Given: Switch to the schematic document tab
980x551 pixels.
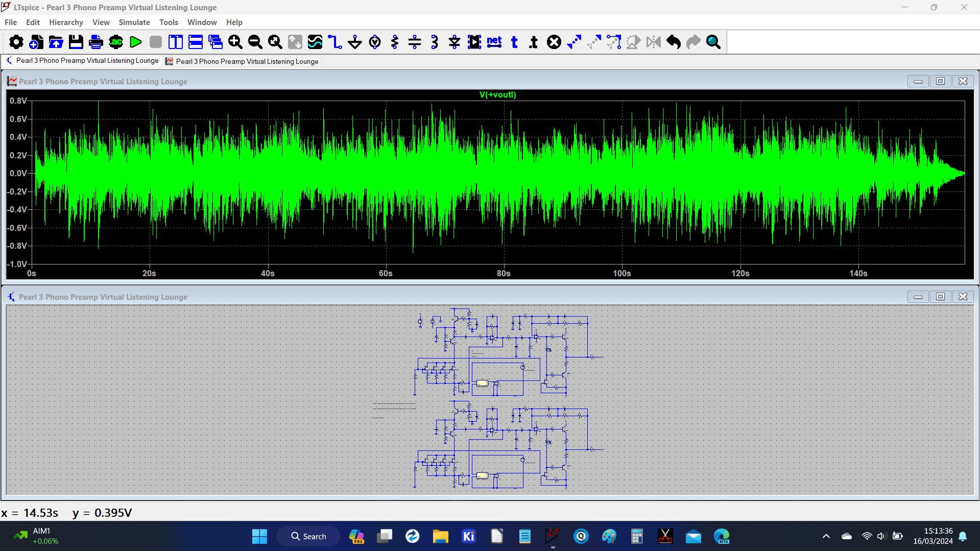Looking at the screenshot, I should pyautogui.click(x=83, y=61).
